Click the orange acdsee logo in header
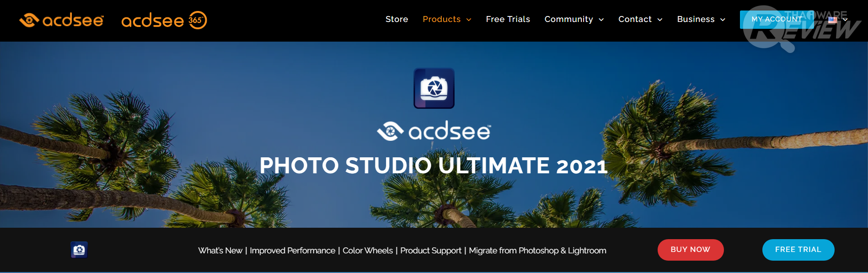This screenshot has height=273, width=868. pos(62,20)
